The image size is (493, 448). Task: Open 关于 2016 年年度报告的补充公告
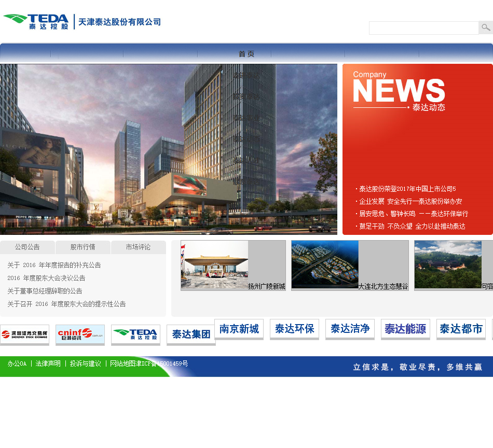coord(54,265)
